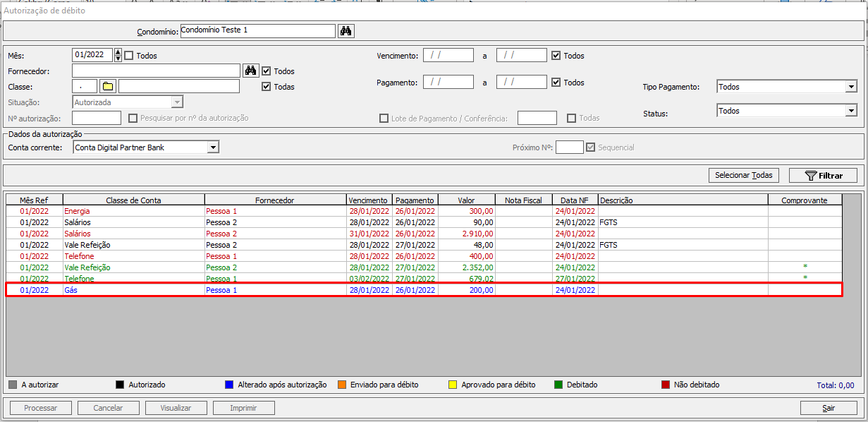Sort by Valor column header
Image resolution: width=868 pixels, height=422 pixels.
(x=467, y=200)
